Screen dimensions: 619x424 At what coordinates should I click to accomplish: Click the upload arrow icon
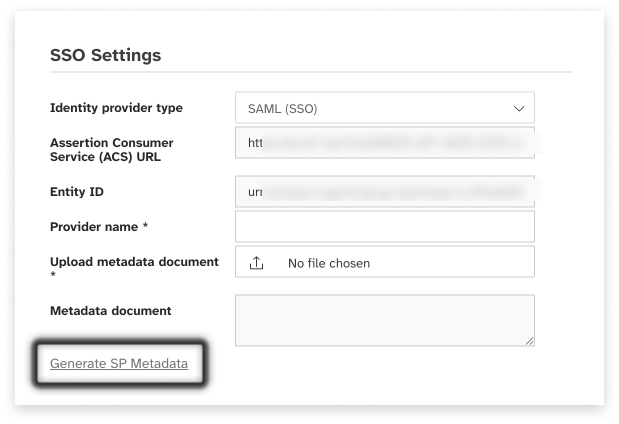pyautogui.click(x=257, y=263)
